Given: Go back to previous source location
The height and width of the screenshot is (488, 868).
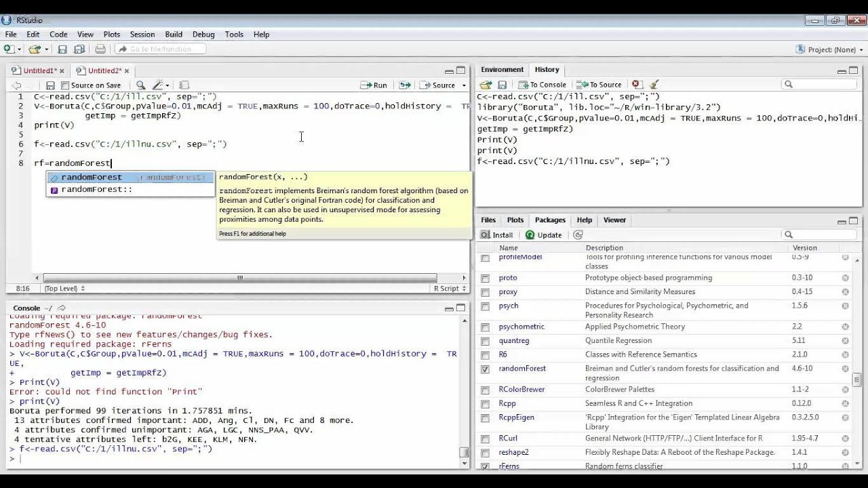Looking at the screenshot, I should (17, 85).
